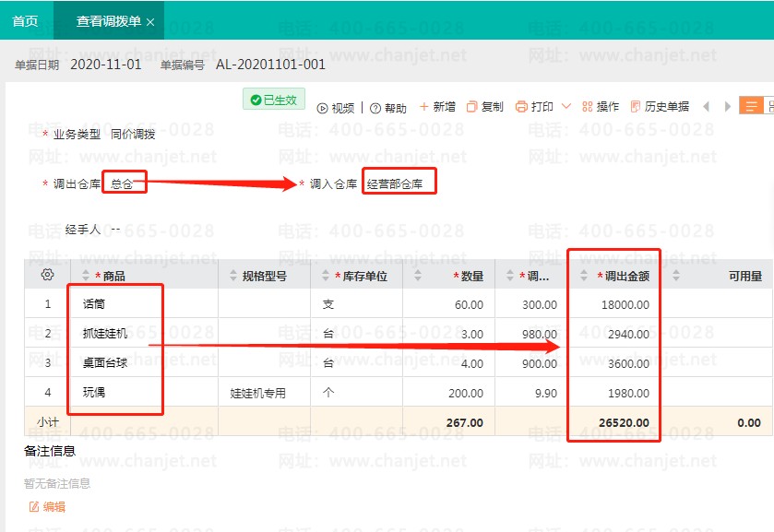
Task: Select the 话筒 product row
Action: [399, 304]
